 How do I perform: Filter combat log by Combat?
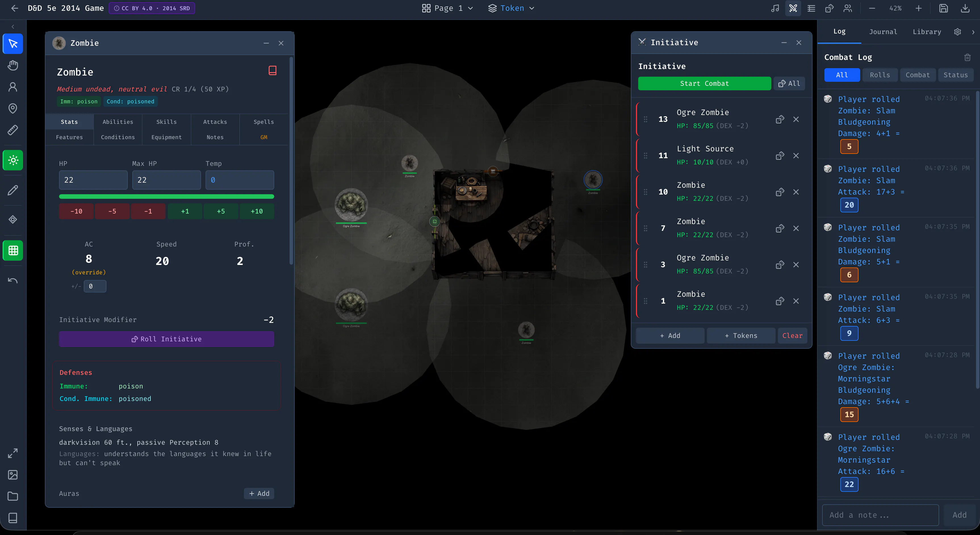(918, 75)
